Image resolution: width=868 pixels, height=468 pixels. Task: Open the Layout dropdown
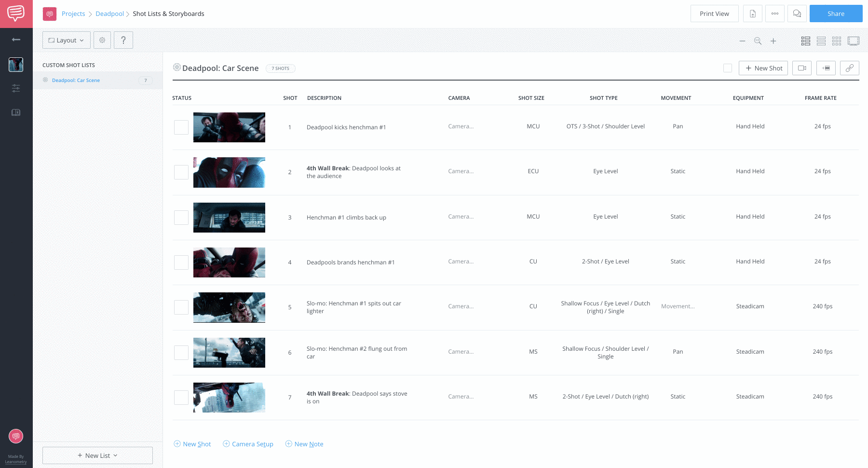pos(67,40)
